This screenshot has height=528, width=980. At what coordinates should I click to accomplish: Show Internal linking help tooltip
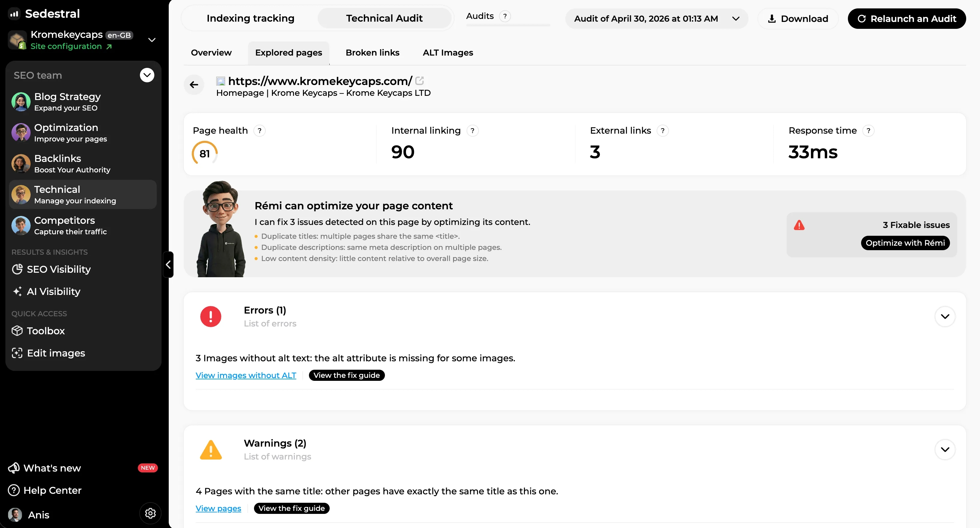click(x=473, y=131)
